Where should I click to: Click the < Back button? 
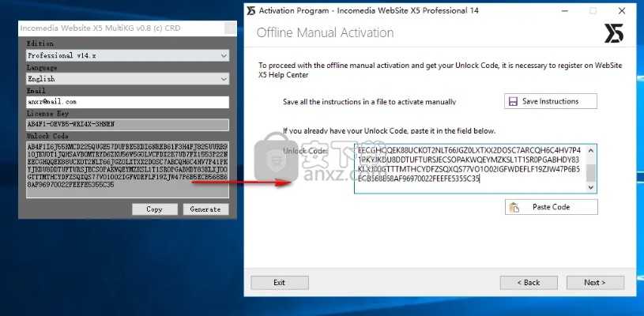click(529, 282)
